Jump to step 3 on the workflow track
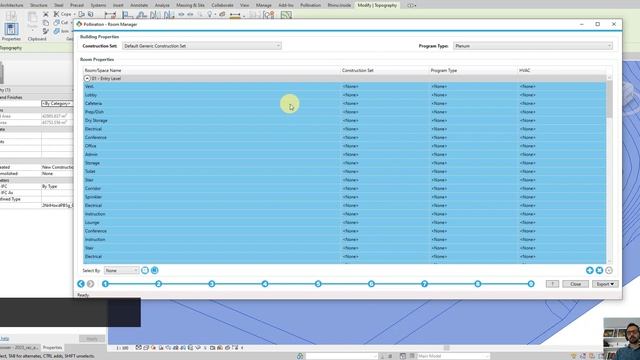The image size is (640, 360). click(x=211, y=284)
